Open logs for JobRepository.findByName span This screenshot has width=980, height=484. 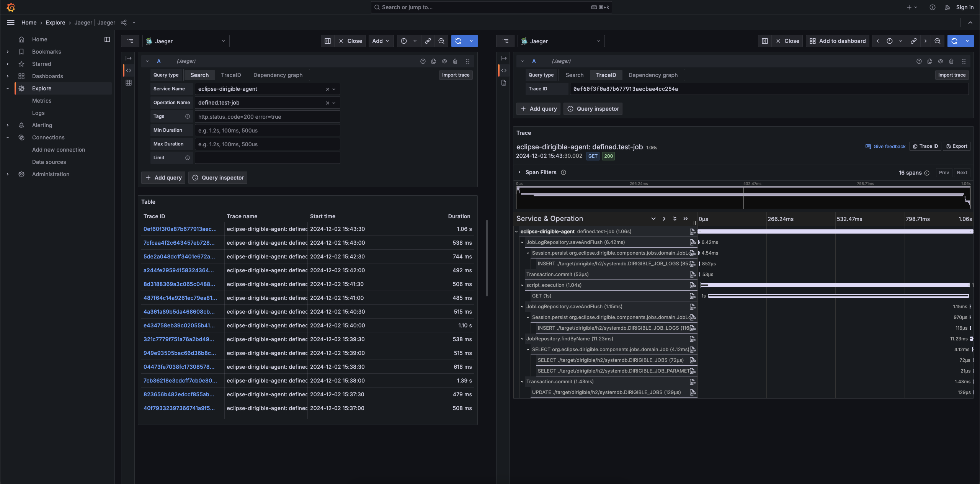point(693,339)
